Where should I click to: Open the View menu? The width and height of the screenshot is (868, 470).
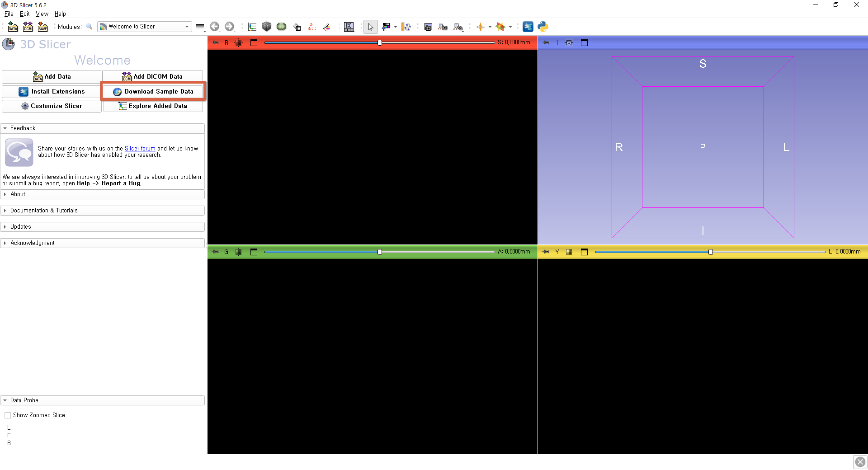pos(42,14)
